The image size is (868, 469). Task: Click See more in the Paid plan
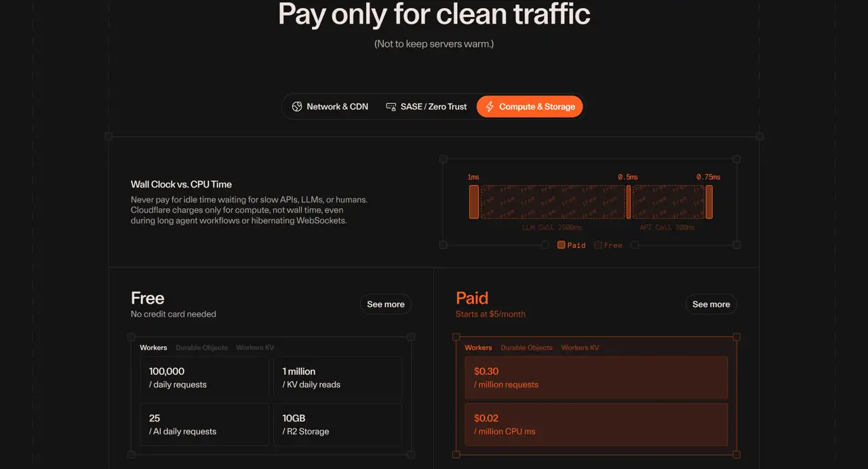711,304
